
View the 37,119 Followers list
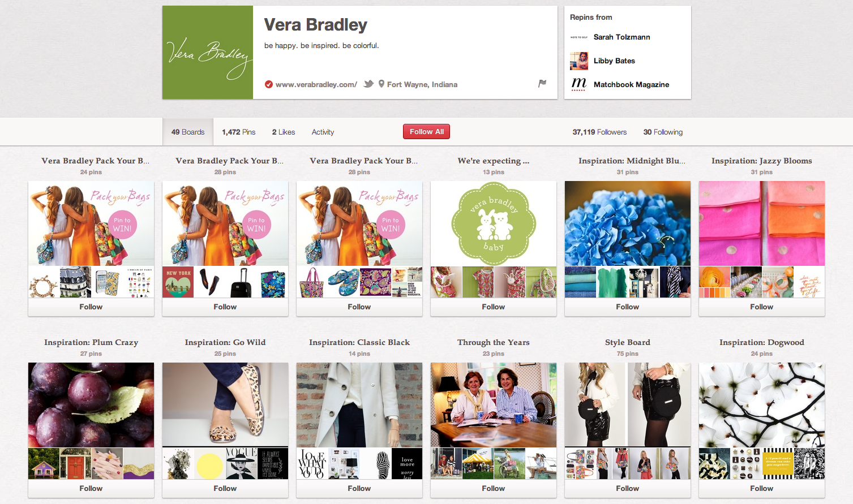[599, 132]
